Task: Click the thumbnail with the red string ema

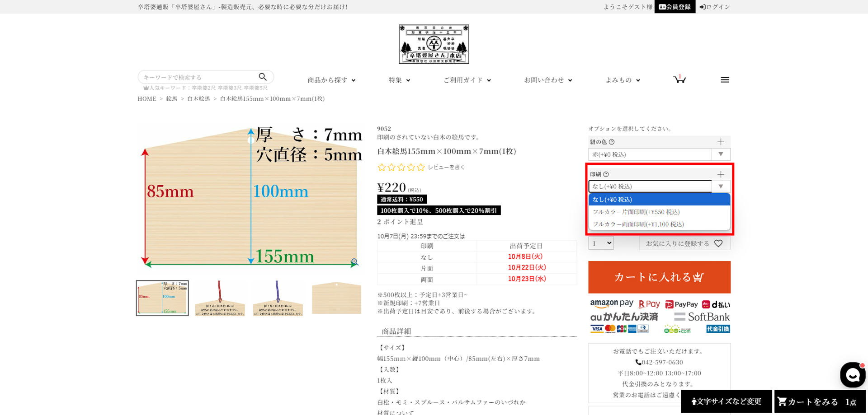Action: [x=220, y=298]
